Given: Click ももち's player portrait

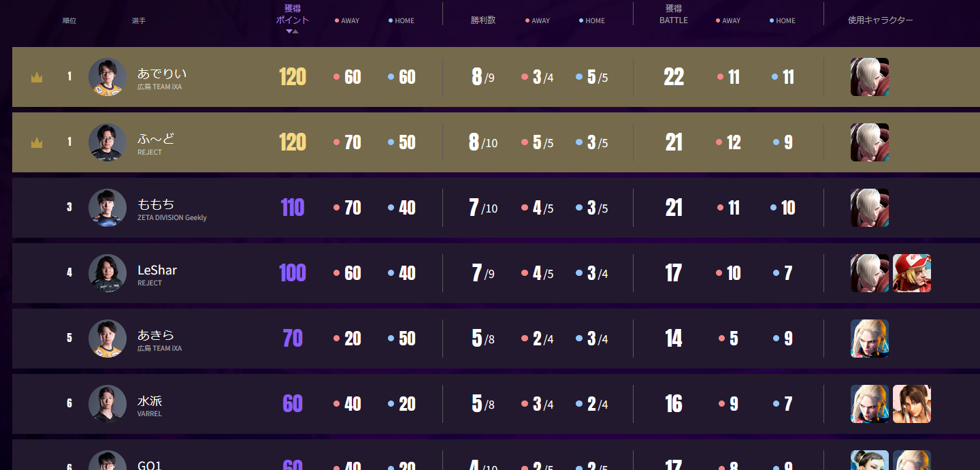Looking at the screenshot, I should (108, 208).
